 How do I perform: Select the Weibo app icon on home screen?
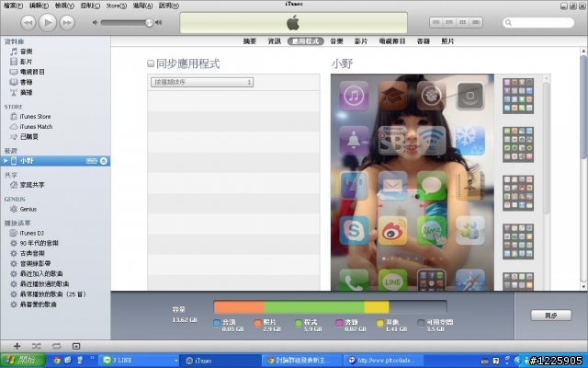click(392, 231)
